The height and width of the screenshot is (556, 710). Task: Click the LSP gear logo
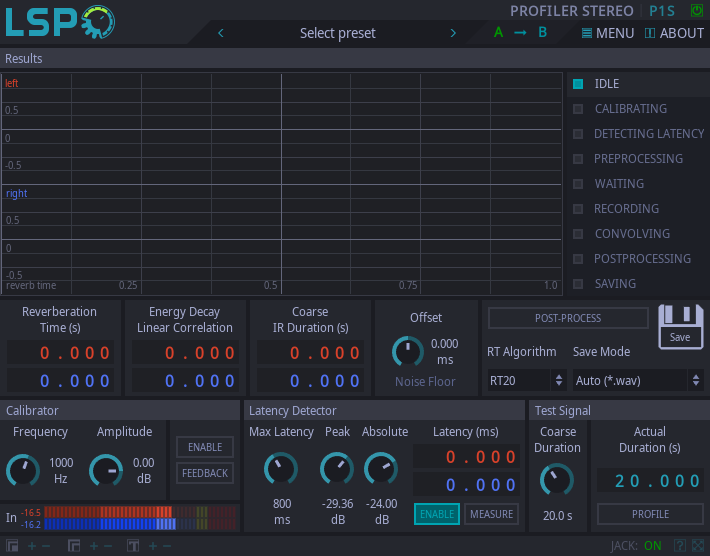(x=60, y=22)
